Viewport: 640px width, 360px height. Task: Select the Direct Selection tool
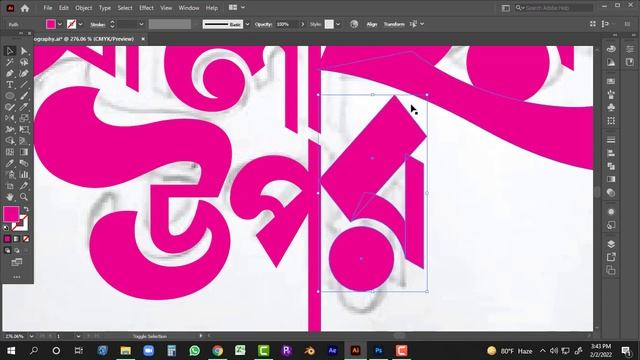pyautogui.click(x=24, y=51)
